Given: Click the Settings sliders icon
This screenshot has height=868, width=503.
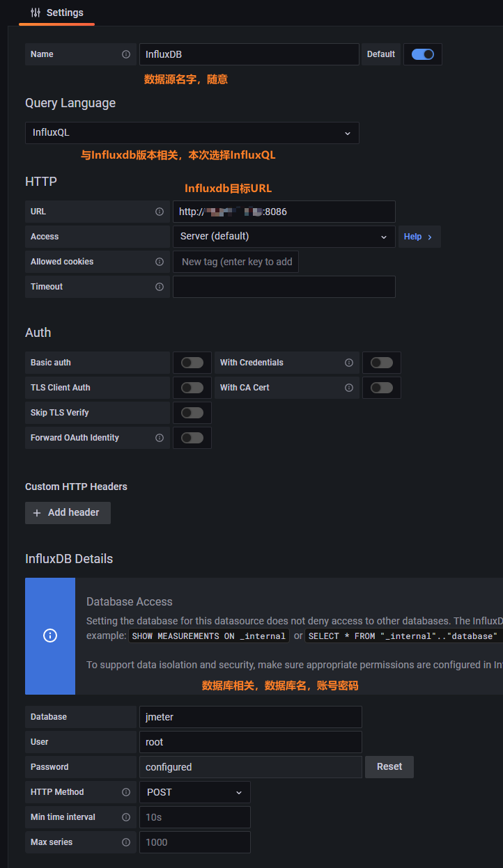Looking at the screenshot, I should [36, 13].
